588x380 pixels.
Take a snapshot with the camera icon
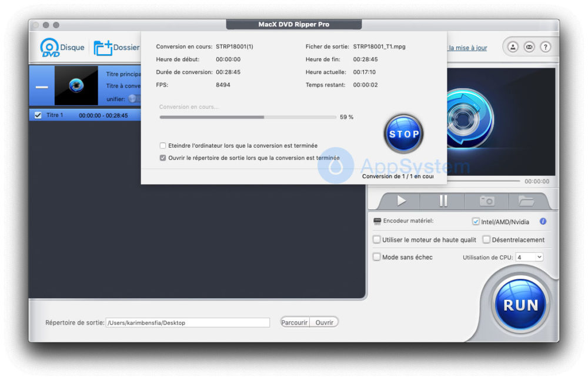[487, 201]
